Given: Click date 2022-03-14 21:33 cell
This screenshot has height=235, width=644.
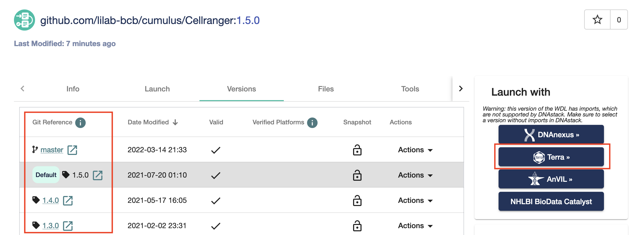Looking at the screenshot, I should click(x=157, y=150).
